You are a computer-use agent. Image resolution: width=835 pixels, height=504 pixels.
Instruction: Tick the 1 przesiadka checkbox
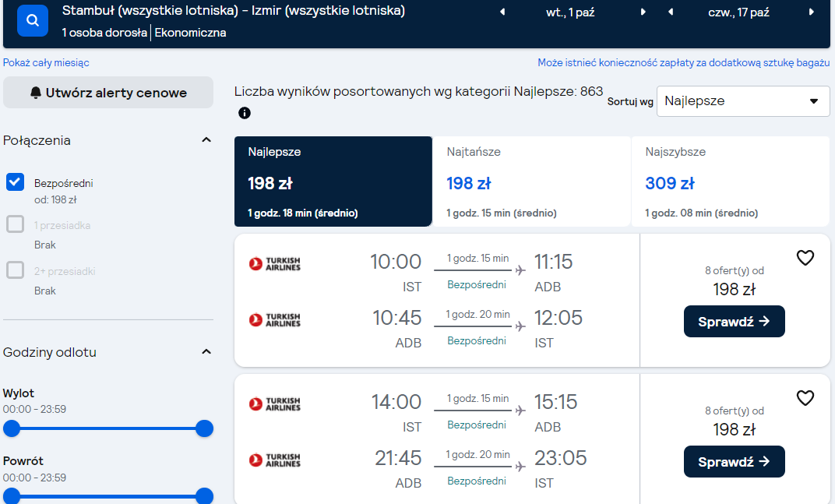[x=15, y=224]
